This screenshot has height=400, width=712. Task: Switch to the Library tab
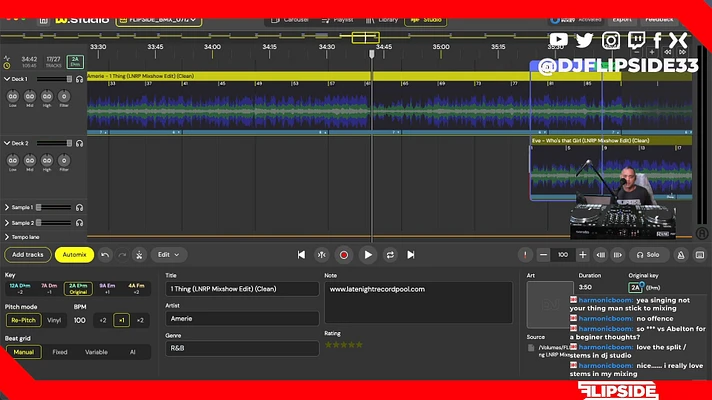coord(382,20)
